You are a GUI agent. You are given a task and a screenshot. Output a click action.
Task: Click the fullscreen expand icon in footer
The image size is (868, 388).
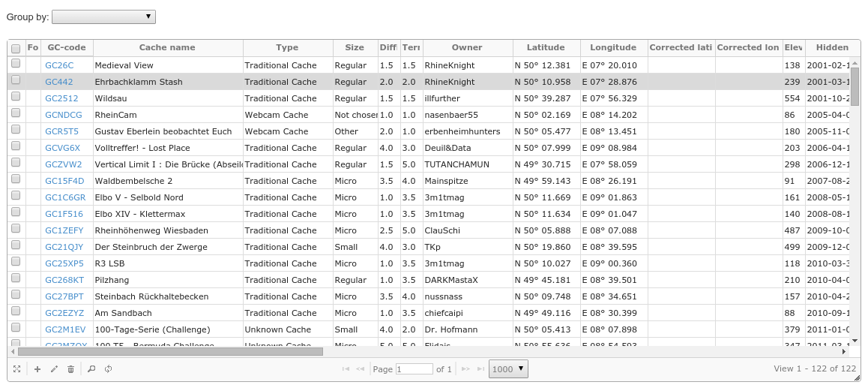coord(17,369)
